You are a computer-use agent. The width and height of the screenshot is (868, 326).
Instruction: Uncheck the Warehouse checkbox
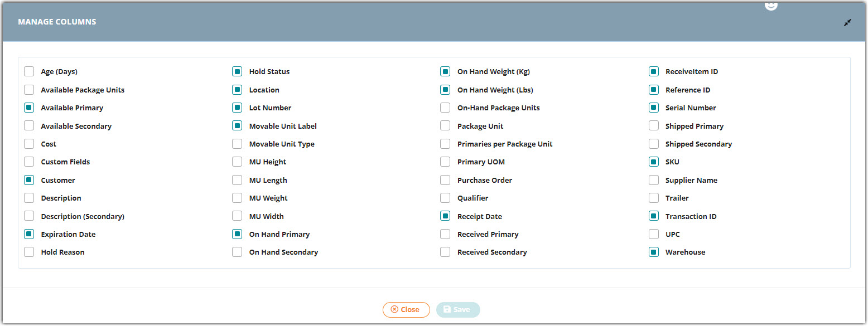tap(654, 252)
